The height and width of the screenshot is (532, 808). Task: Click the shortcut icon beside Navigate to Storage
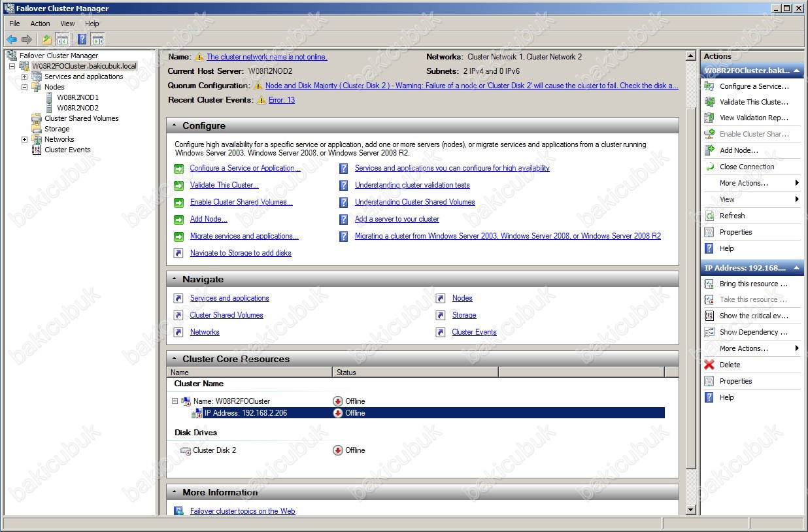click(179, 254)
